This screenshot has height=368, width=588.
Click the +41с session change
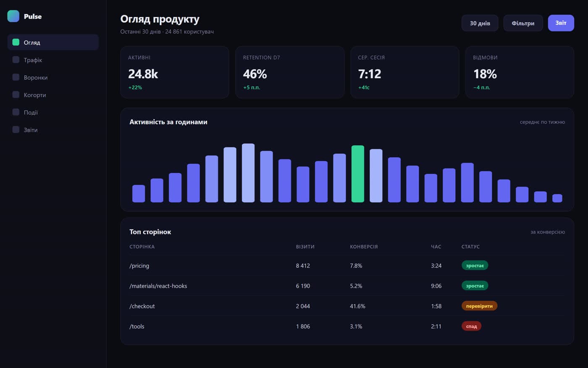364,87
